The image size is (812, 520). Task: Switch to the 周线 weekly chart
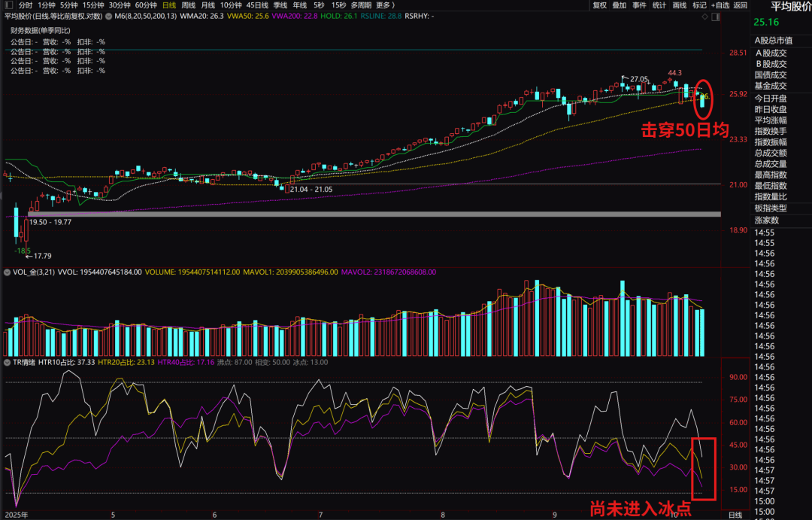click(189, 5)
